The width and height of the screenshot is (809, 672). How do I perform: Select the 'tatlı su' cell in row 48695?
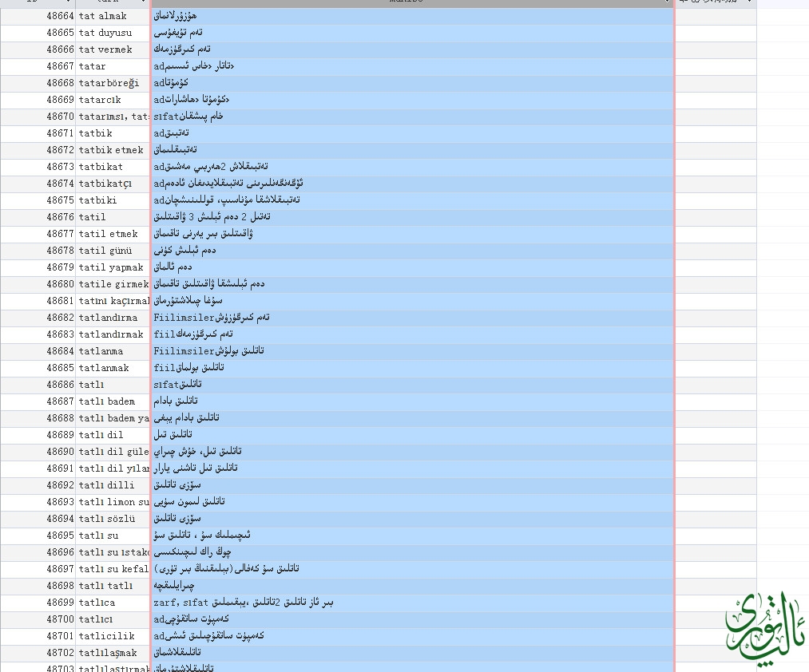click(x=113, y=536)
